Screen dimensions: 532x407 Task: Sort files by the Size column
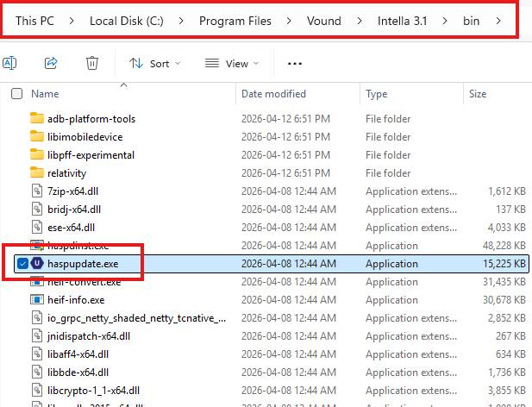[x=477, y=93]
